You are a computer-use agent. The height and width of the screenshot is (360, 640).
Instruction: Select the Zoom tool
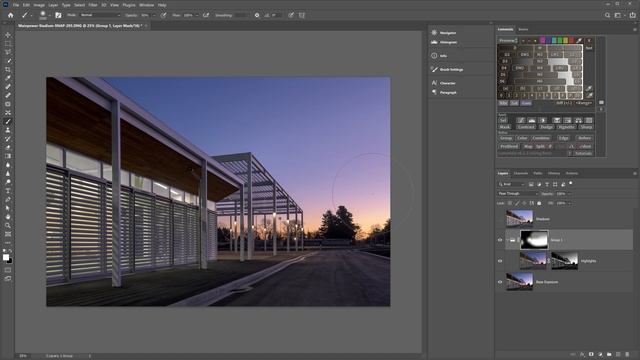tap(8, 225)
